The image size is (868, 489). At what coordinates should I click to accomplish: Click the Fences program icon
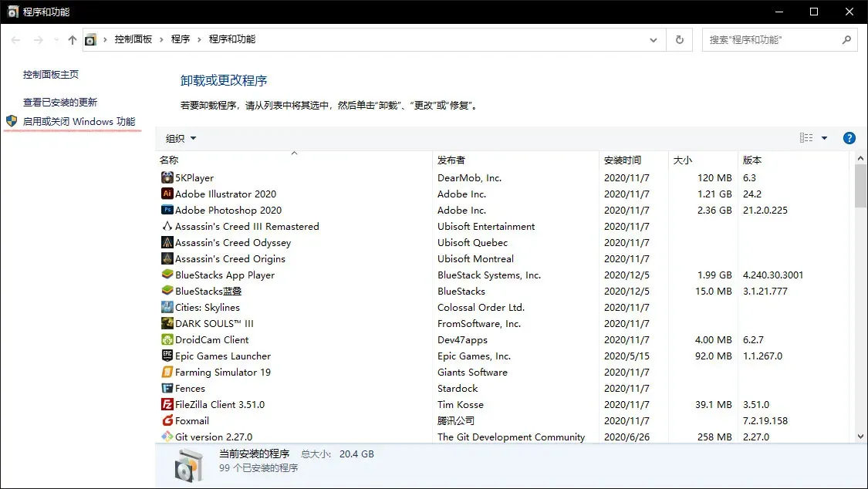[x=167, y=388]
